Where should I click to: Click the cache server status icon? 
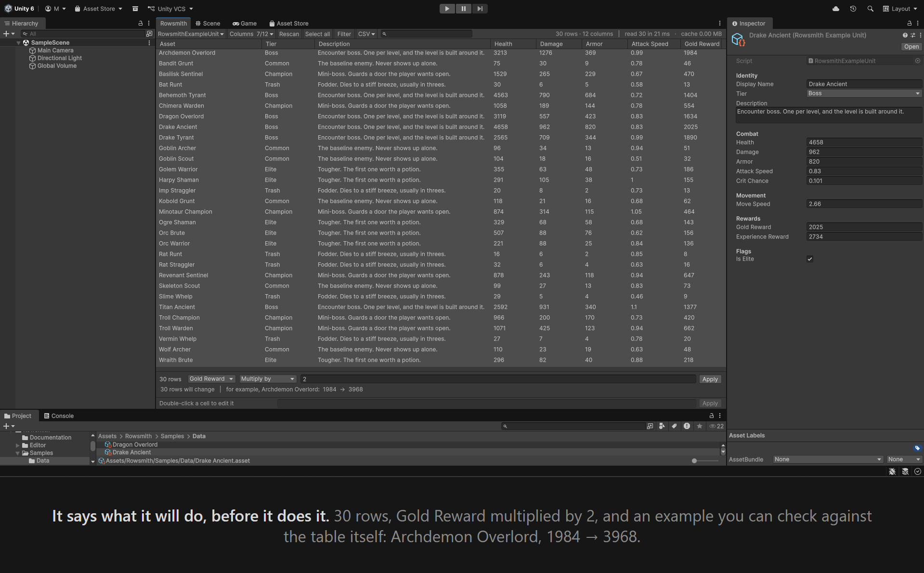pos(905,471)
